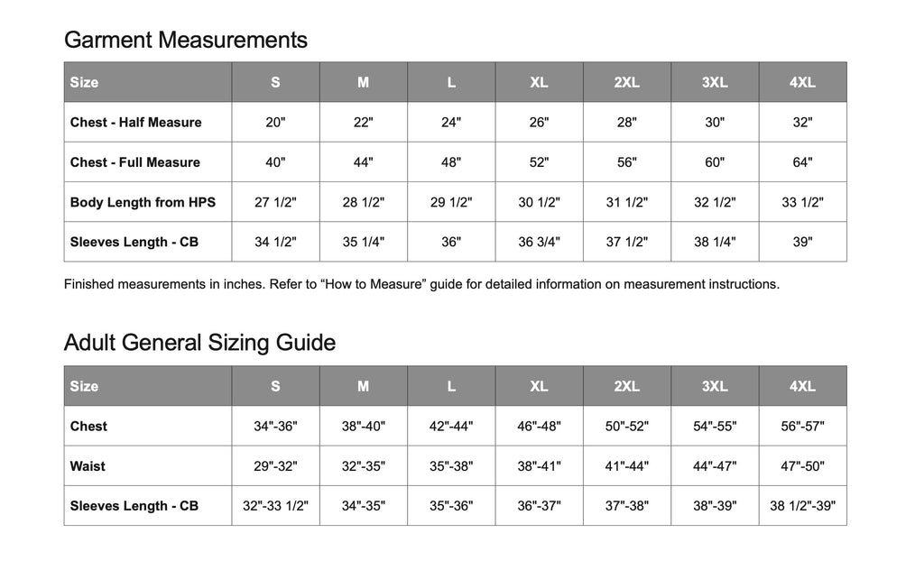Click the 38"-41" waist cell
This screenshot has width=924, height=570.
click(539, 466)
